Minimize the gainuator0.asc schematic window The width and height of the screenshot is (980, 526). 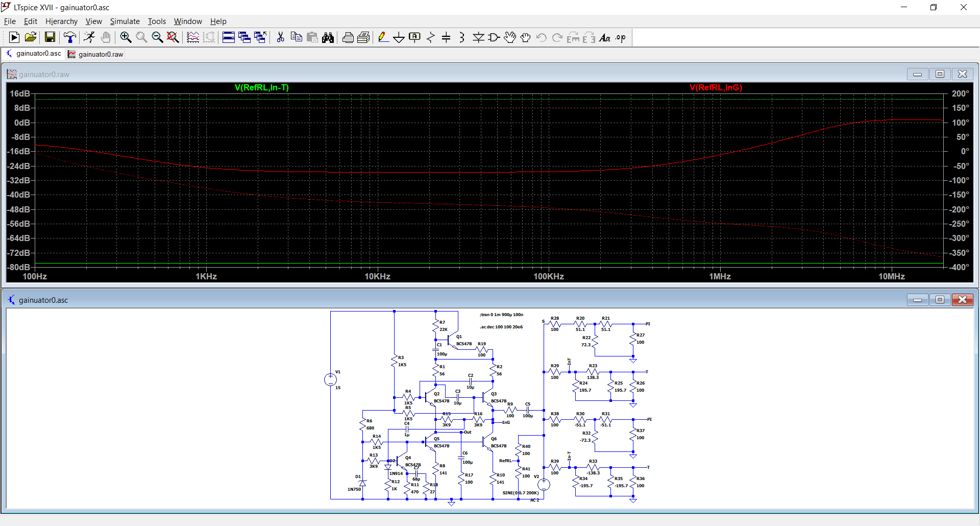917,300
